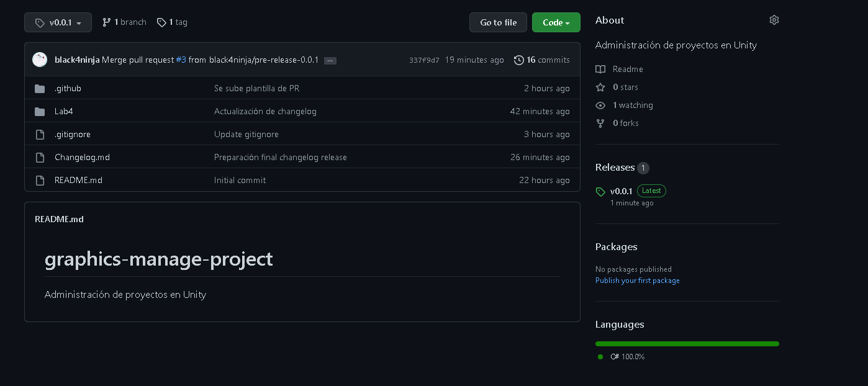Viewport: 868px width, 386px height.
Task: Click the About settings gear icon
Action: [x=774, y=20]
